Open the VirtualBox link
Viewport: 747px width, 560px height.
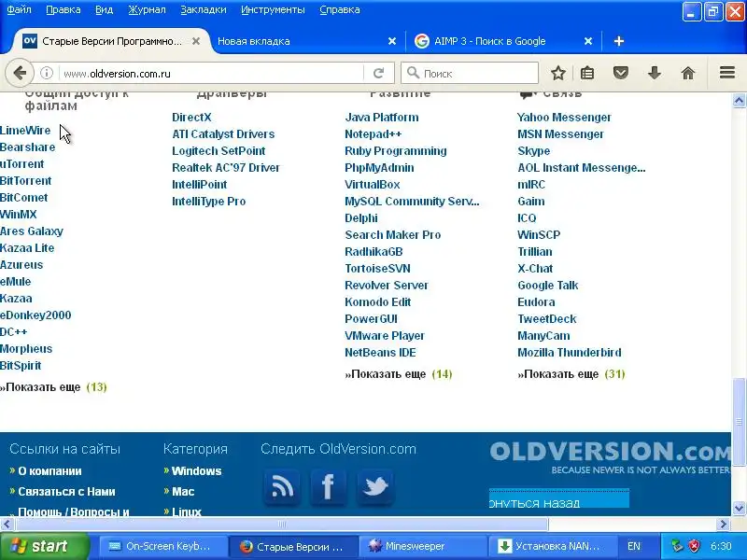click(372, 184)
